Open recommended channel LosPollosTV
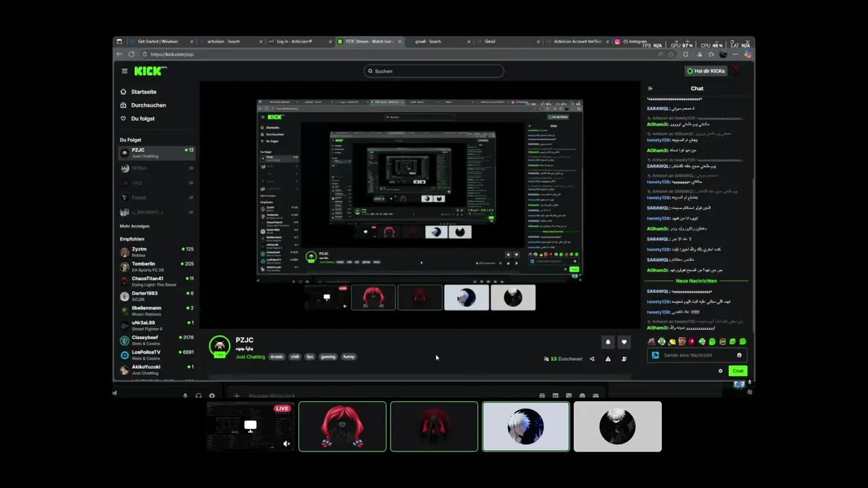The width and height of the screenshot is (868, 488). [x=157, y=355]
